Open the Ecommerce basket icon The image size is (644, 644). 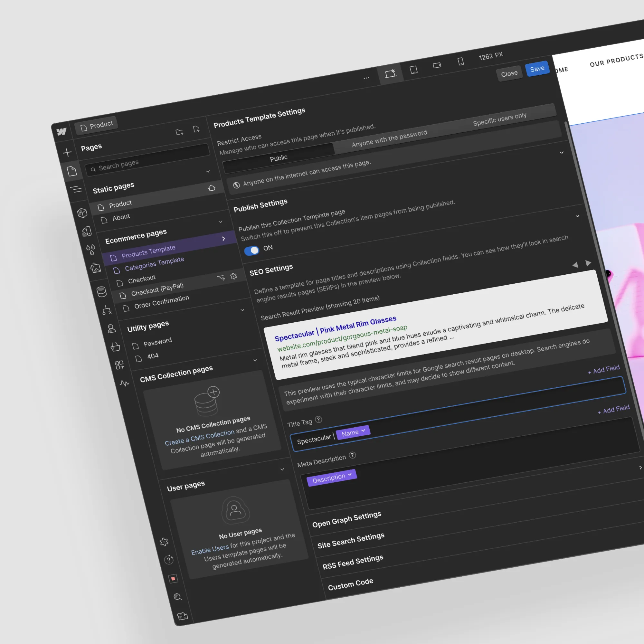pyautogui.click(x=115, y=347)
